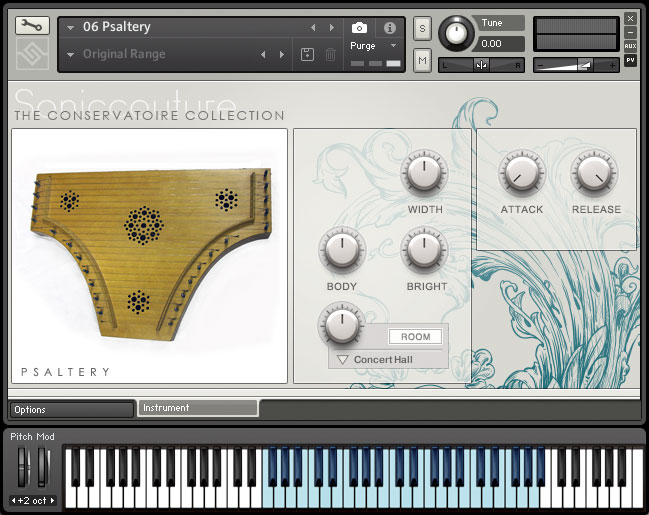Click the RELEASE knob
The image size is (649, 515).
tap(594, 174)
